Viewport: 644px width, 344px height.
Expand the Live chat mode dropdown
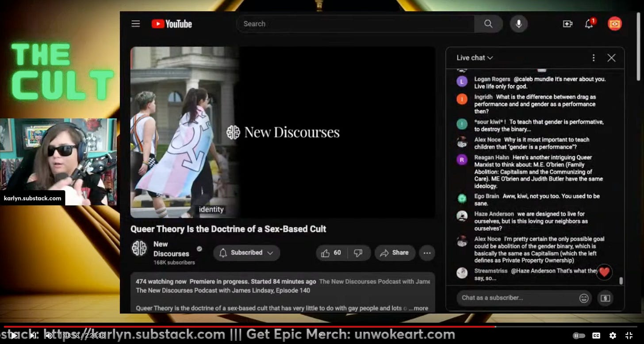pyautogui.click(x=475, y=57)
